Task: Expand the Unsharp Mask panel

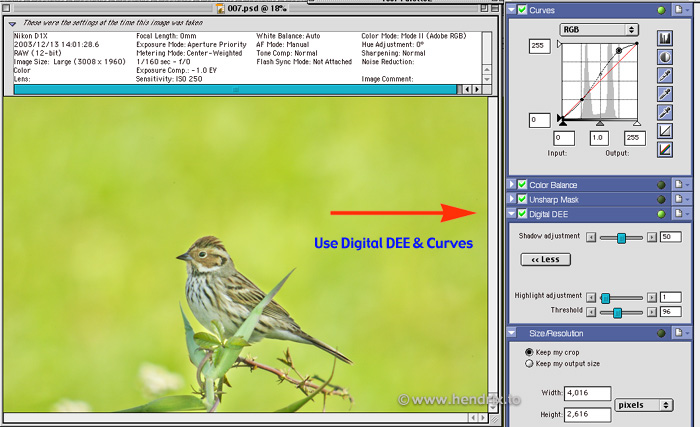Action: point(512,199)
